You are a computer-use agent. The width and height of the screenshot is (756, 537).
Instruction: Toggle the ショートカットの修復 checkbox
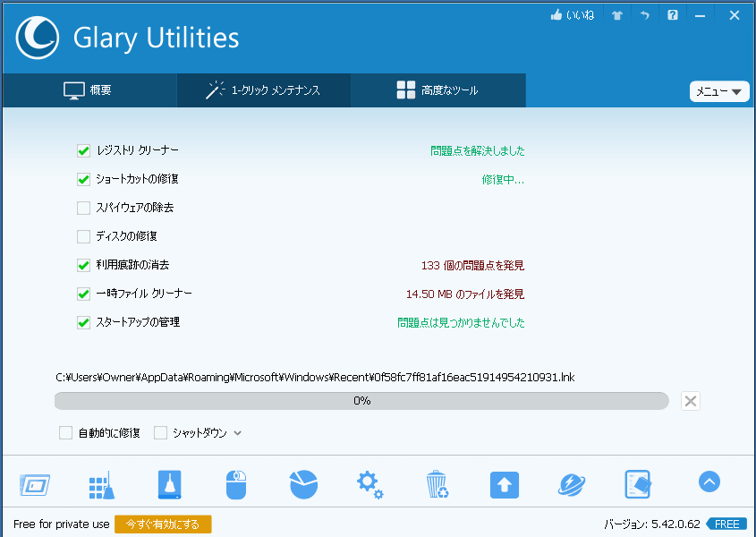(83, 180)
